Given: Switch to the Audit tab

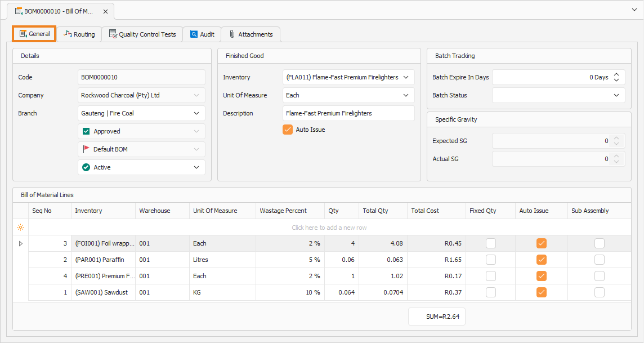Looking at the screenshot, I should [x=202, y=34].
